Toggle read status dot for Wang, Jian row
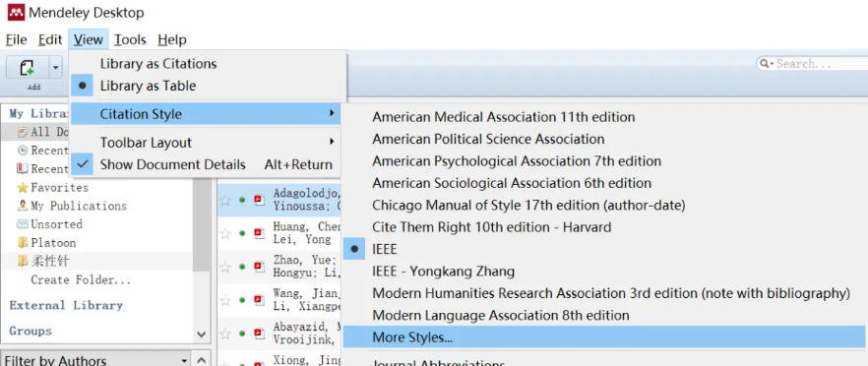Viewport: 868px width, 366px height. pyautogui.click(x=242, y=300)
